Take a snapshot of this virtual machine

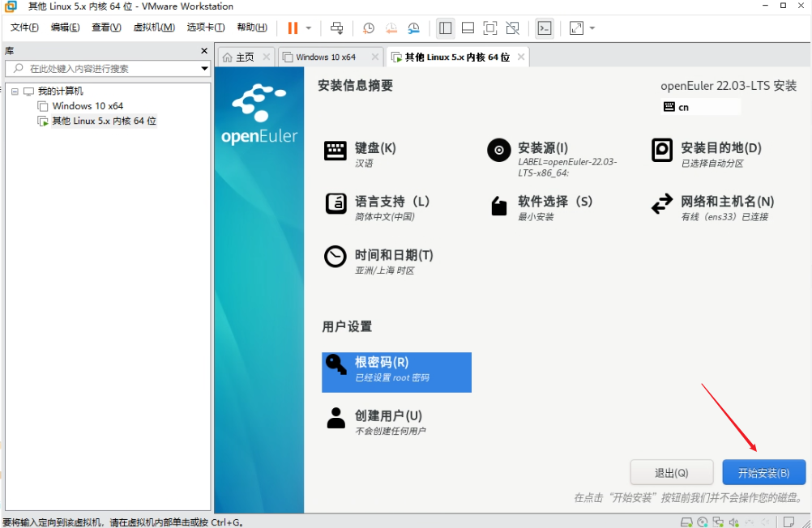tap(368, 28)
